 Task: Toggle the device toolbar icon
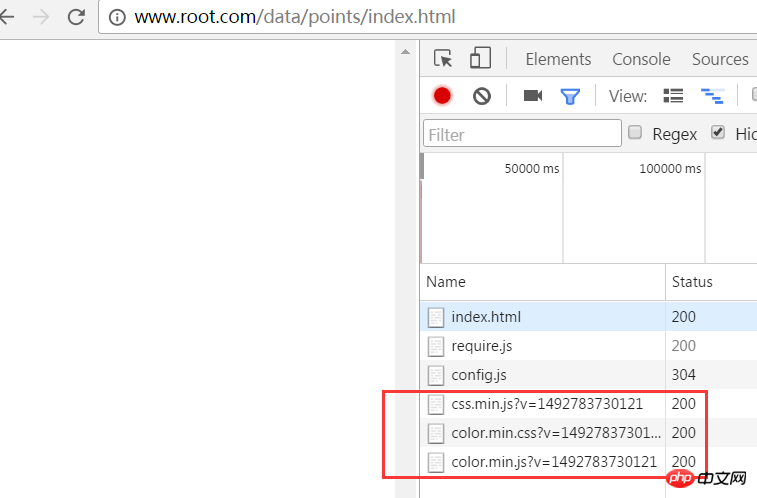(x=480, y=58)
